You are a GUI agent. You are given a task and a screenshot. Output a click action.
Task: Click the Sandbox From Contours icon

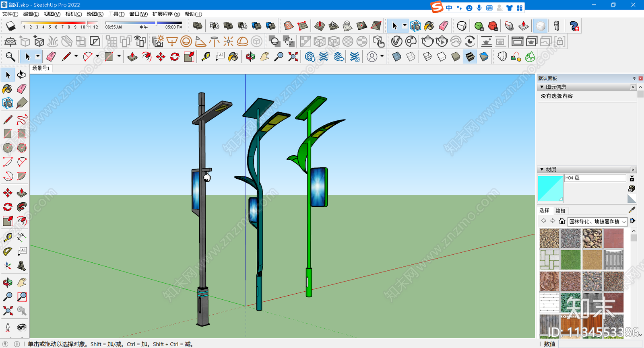pyautogui.click(x=289, y=26)
